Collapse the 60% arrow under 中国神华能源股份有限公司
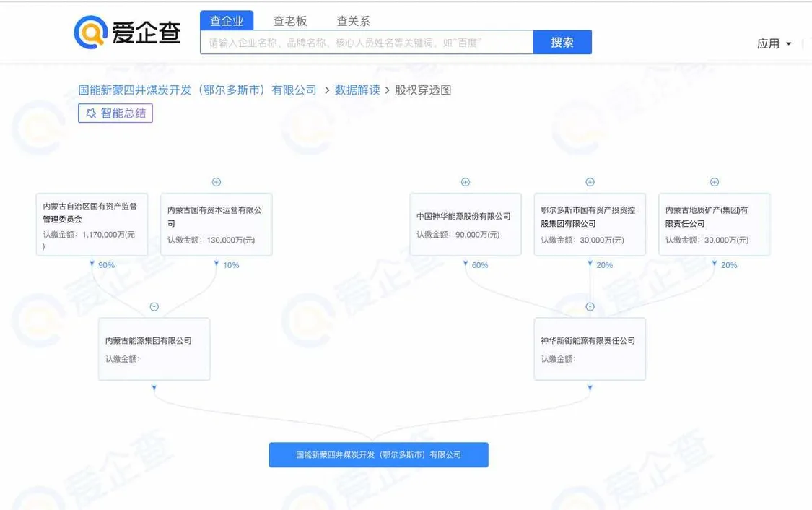812x510 pixels. [x=465, y=265]
